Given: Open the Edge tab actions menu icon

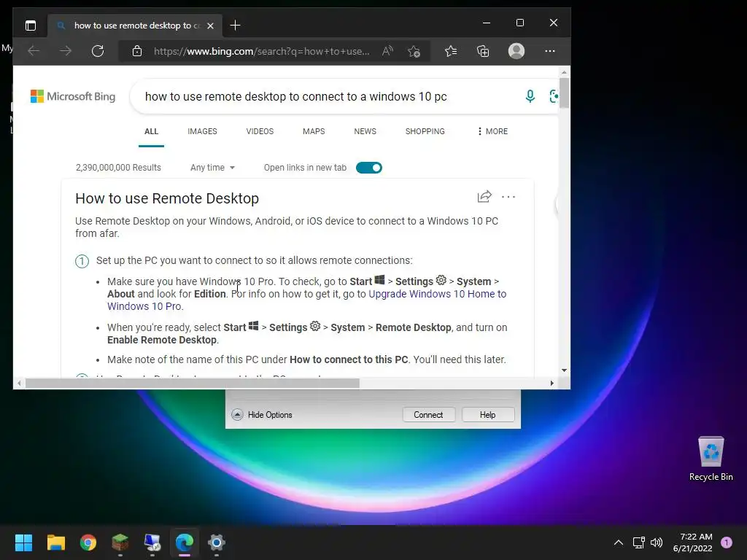Looking at the screenshot, I should coord(31,26).
